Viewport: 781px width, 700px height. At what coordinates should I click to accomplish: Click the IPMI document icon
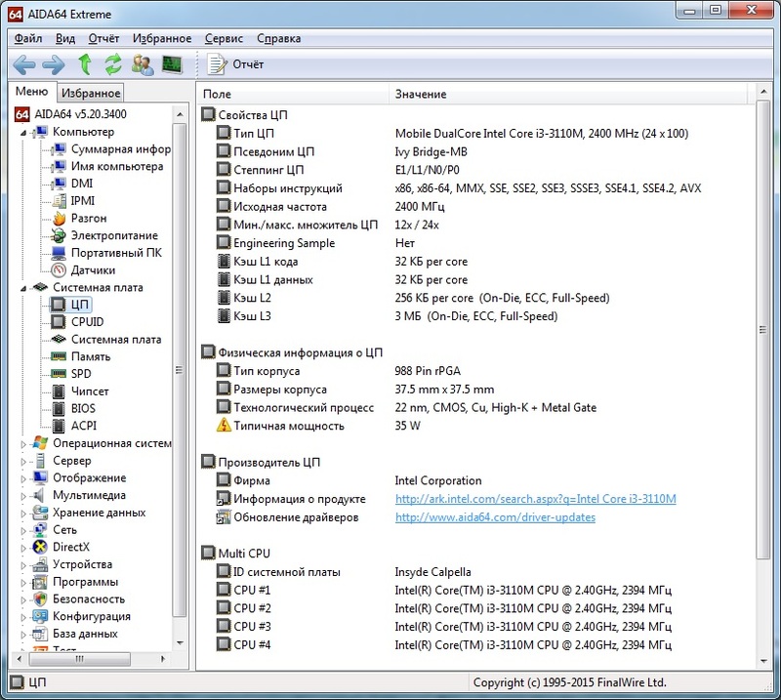click(59, 201)
